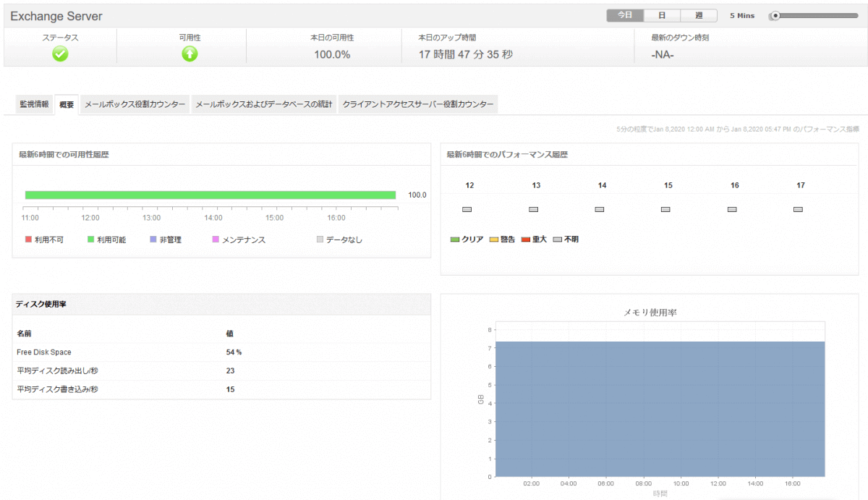This screenshot has height=500, width=868.
Task: Click the green availability history bar
Action: (x=210, y=195)
